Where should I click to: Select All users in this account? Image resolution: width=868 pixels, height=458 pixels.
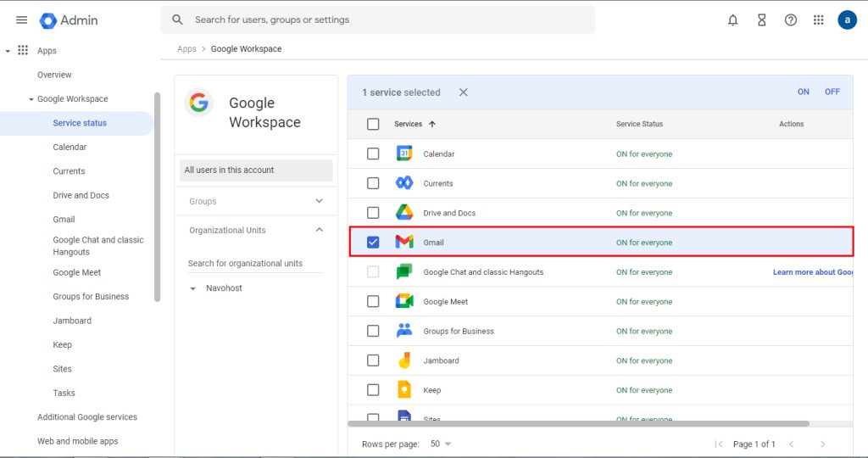pyautogui.click(x=256, y=170)
